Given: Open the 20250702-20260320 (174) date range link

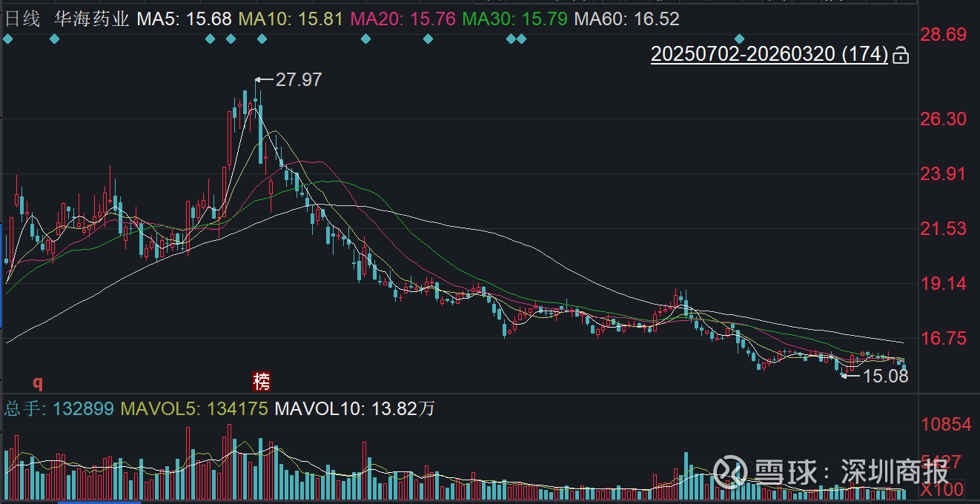Looking at the screenshot, I should click(769, 54).
